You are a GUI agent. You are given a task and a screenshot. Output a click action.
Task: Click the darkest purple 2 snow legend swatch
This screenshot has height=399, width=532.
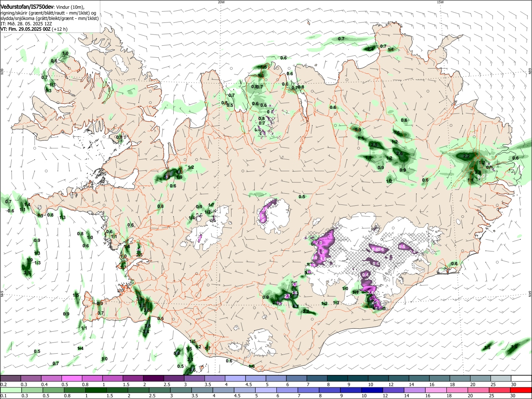153,378
